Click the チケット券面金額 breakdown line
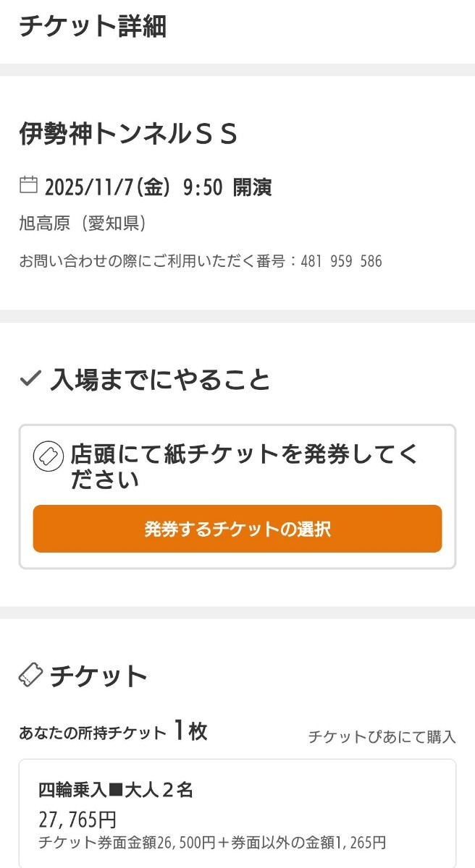 click(x=212, y=843)
